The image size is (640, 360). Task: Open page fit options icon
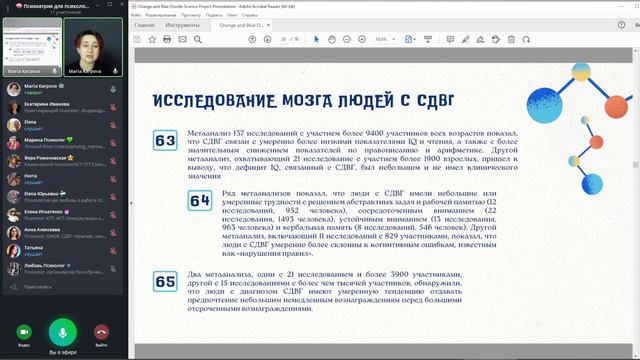(409, 40)
